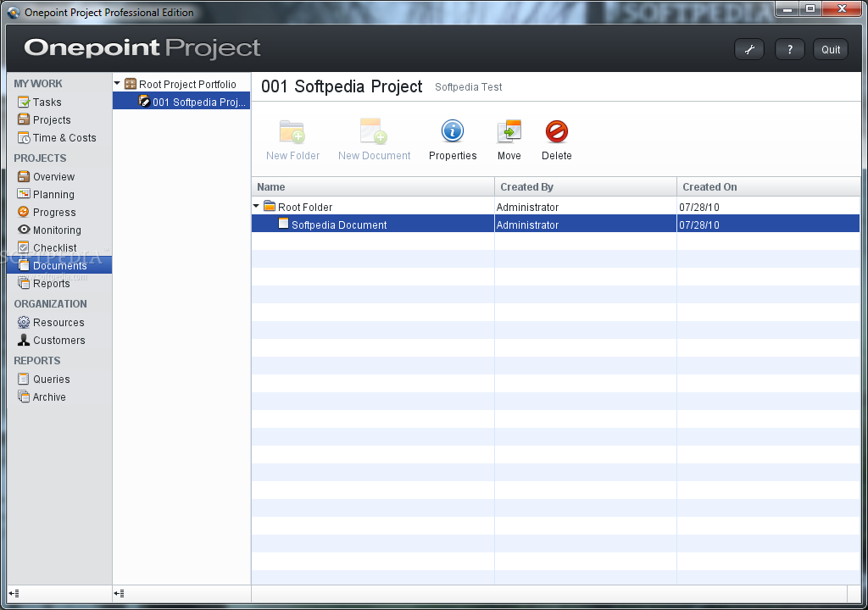Open the Checklist section

(54, 248)
